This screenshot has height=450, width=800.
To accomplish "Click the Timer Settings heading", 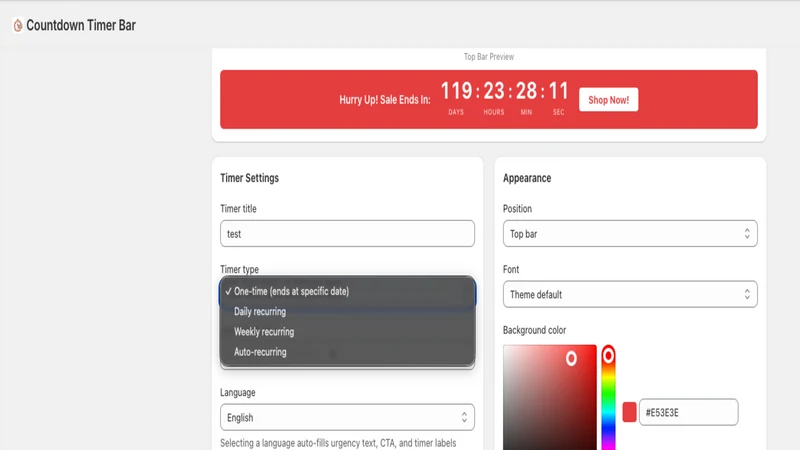I will point(249,178).
